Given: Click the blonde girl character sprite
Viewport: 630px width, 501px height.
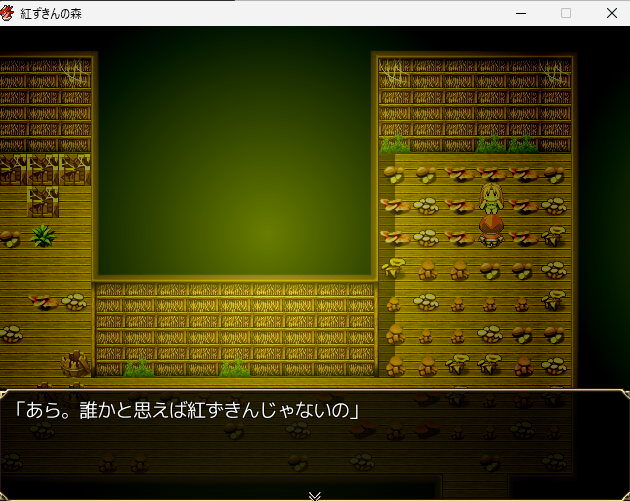Looking at the screenshot, I should [491, 198].
